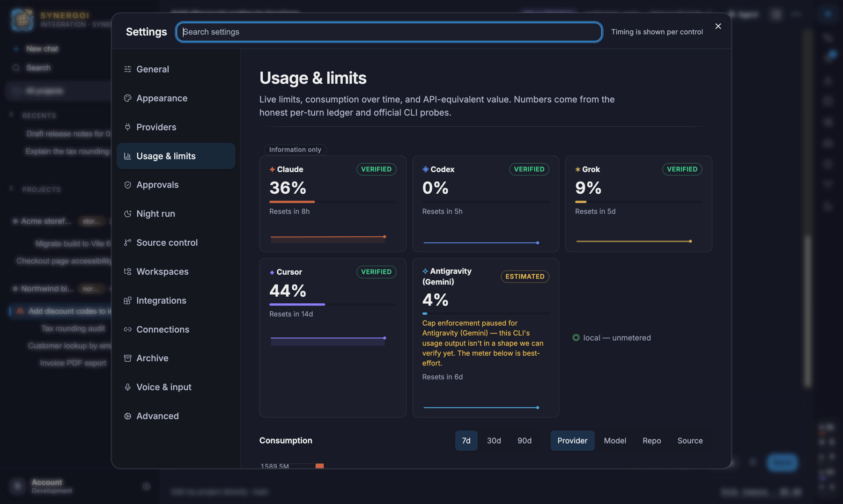Switch consumption range to 30d
Viewport: 843px width, 504px height.
[x=494, y=441]
